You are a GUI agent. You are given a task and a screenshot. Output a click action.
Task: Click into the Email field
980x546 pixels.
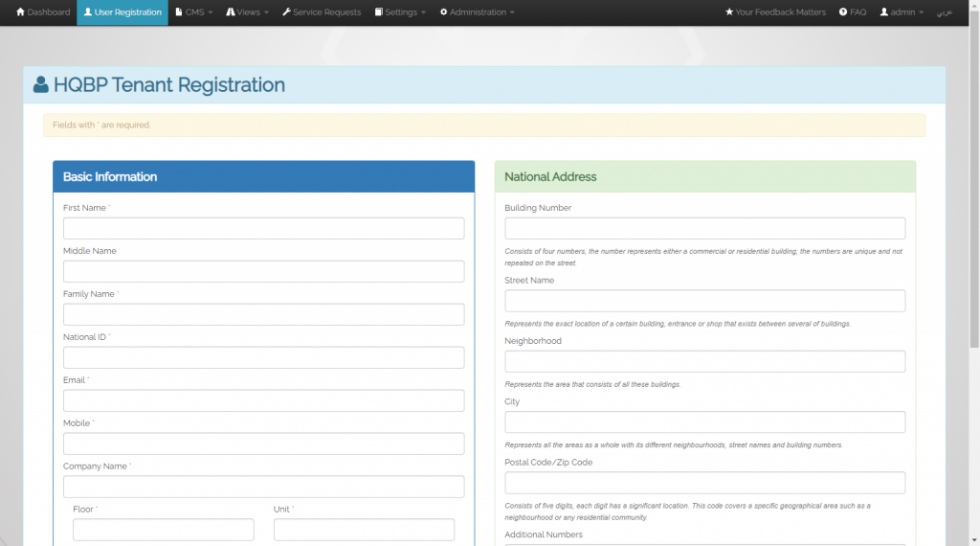click(263, 400)
